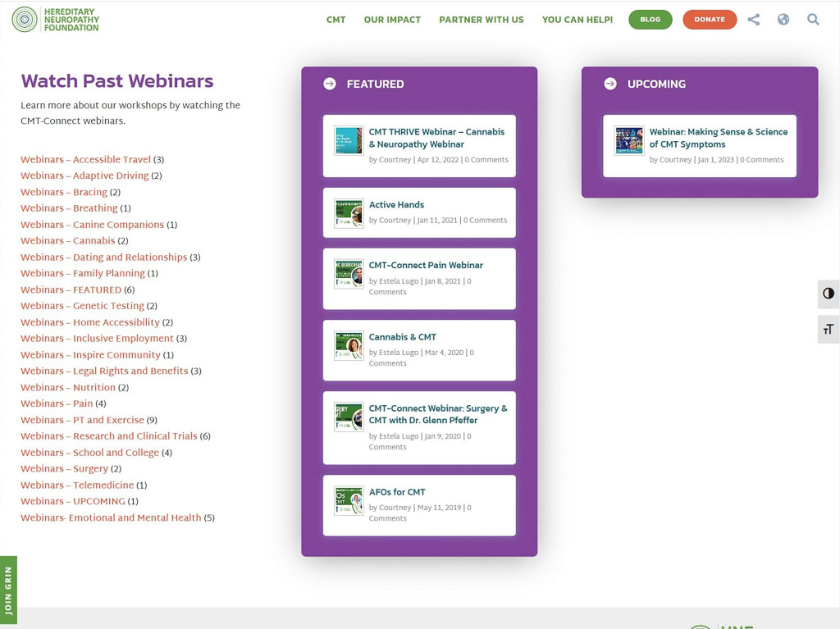
Task: Open the CMT-Connect Pain Webinar title
Action: pos(426,265)
